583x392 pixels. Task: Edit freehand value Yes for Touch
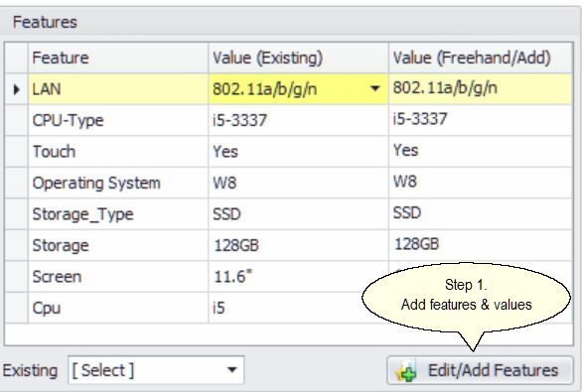480,152
